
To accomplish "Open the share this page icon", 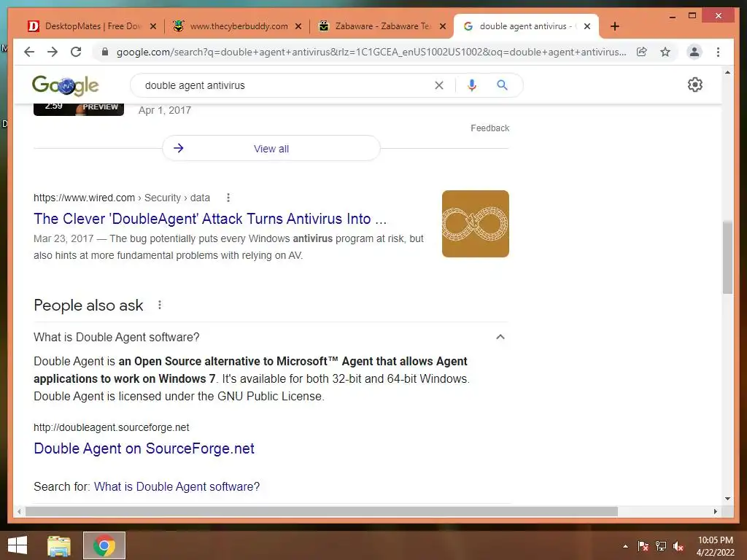I will tap(642, 52).
